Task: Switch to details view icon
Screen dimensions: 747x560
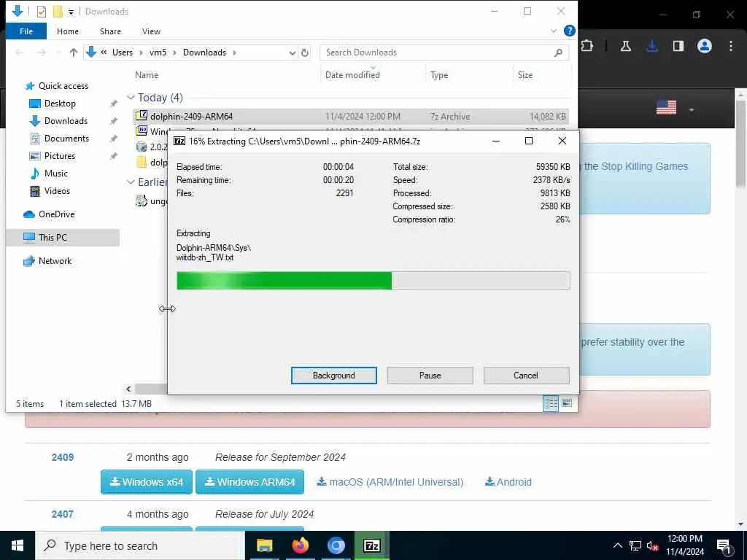Action: (551, 403)
